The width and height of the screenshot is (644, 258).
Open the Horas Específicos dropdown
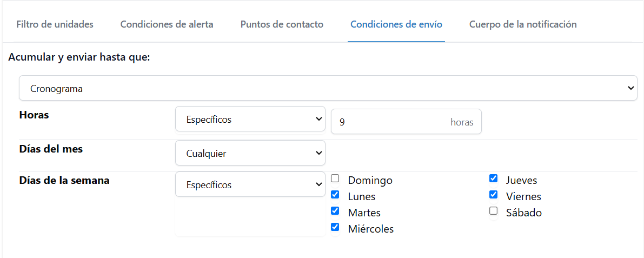tap(250, 119)
